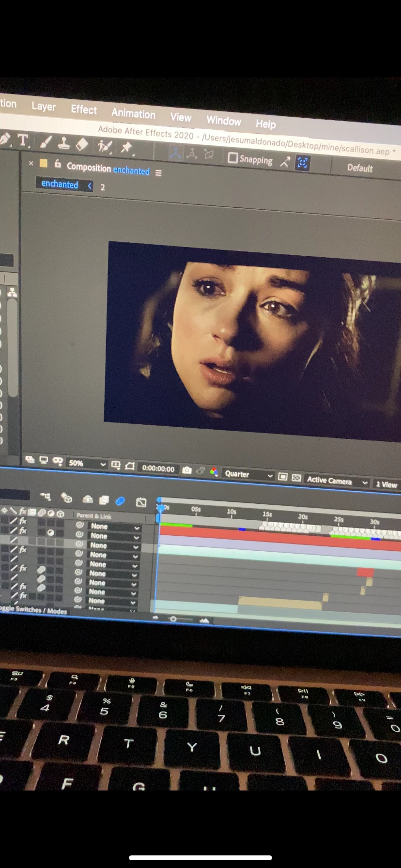Open the 1 View layout dropdown
This screenshot has height=868, width=401.
pyautogui.click(x=386, y=484)
